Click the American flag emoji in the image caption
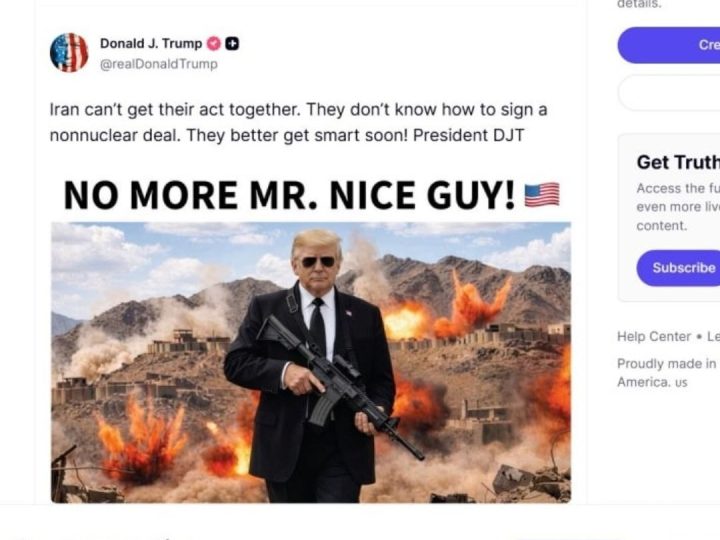The height and width of the screenshot is (540, 720). pos(542,195)
